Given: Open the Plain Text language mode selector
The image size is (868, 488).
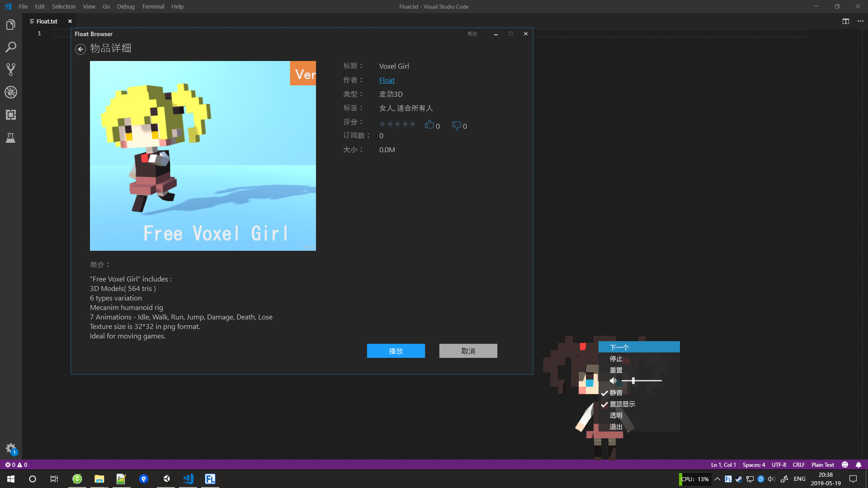Looking at the screenshot, I should (x=822, y=465).
